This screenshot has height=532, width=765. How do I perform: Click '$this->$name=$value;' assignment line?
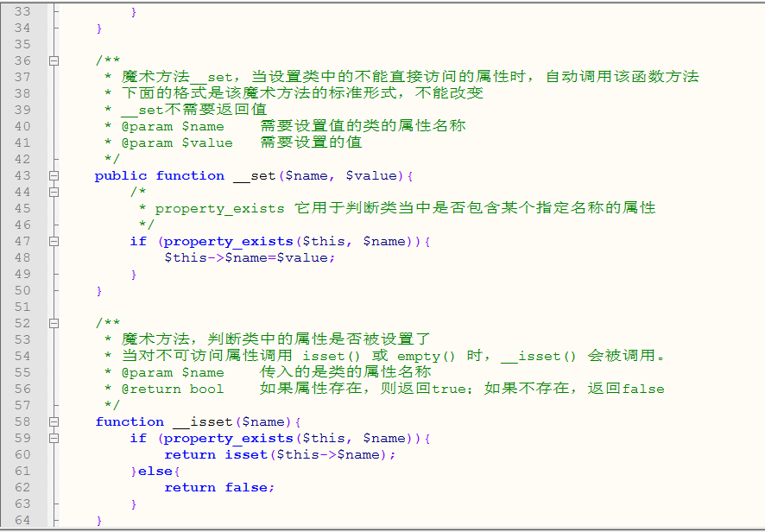tap(250, 257)
